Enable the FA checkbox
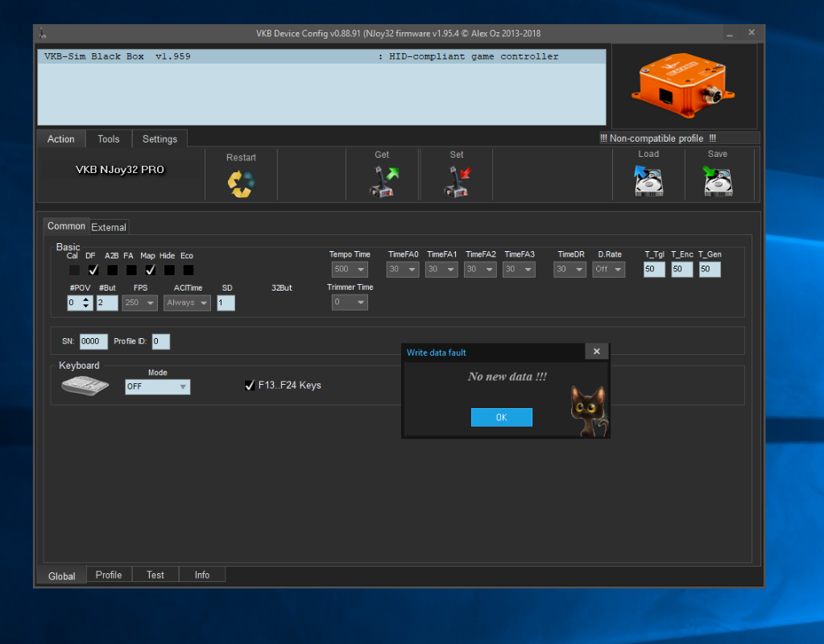 pyautogui.click(x=130, y=270)
